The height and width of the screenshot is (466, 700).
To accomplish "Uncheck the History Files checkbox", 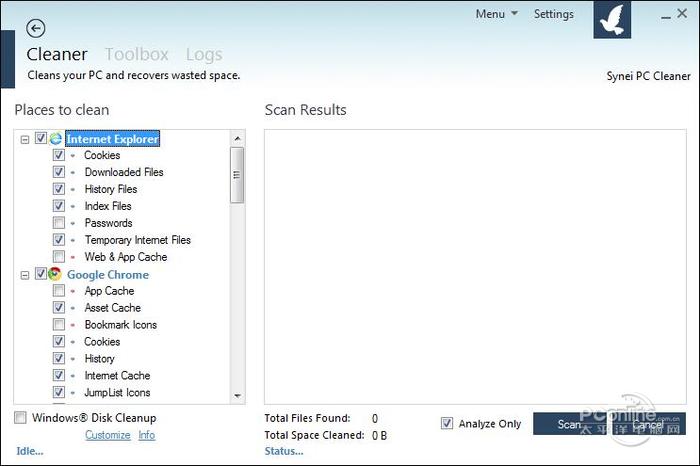I will click(58, 189).
